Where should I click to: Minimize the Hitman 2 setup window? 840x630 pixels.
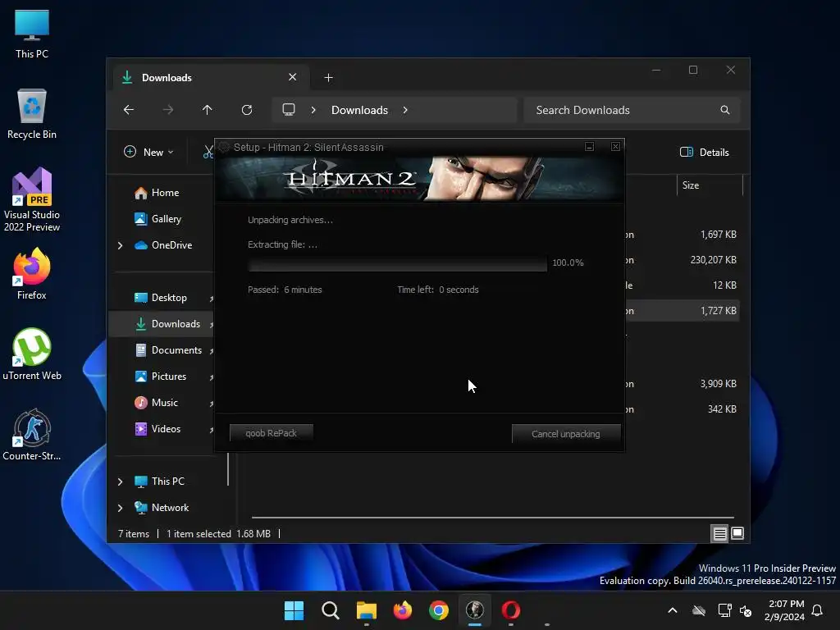[589, 146]
